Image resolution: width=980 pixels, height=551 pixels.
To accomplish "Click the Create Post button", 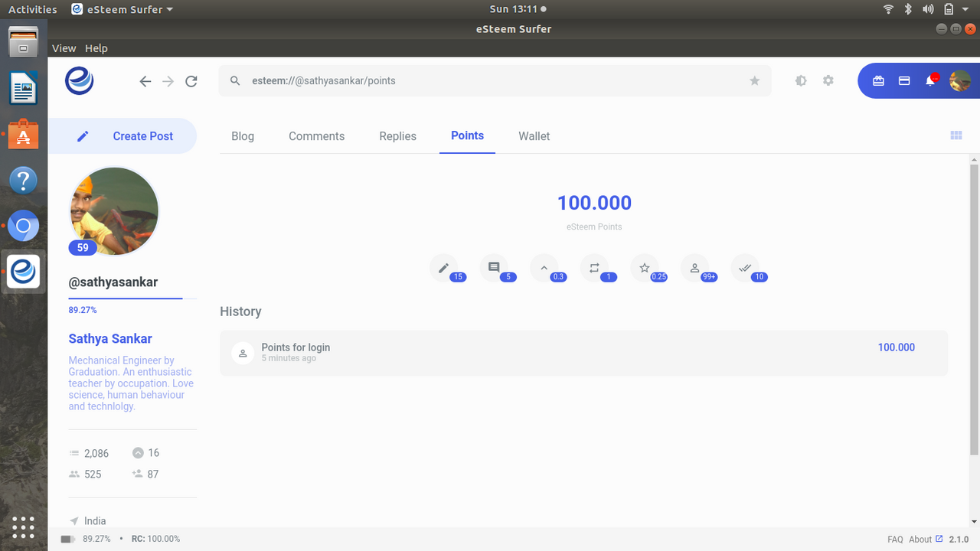I will [122, 136].
